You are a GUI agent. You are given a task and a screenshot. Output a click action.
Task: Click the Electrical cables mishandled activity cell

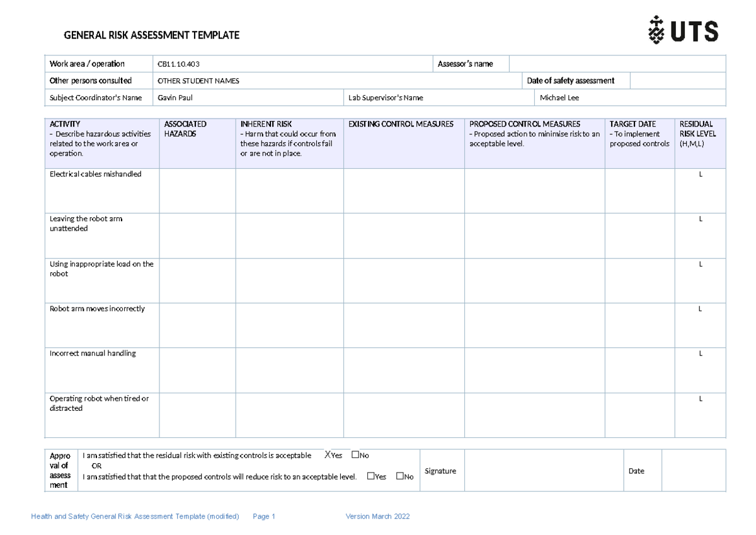[x=101, y=189]
